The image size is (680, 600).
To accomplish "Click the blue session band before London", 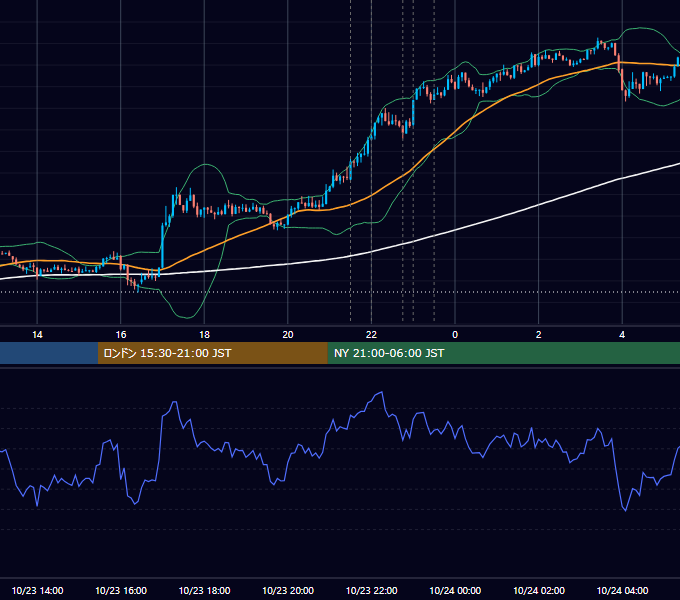I will coord(49,353).
